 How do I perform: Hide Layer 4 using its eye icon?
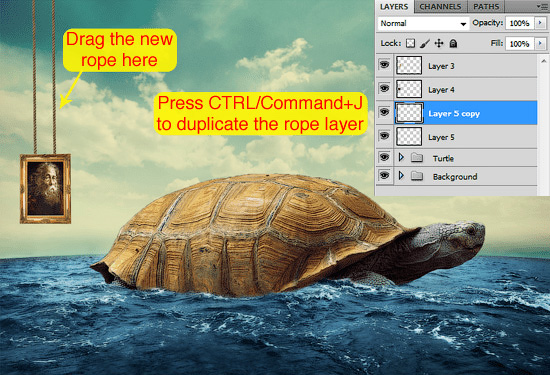pos(384,89)
